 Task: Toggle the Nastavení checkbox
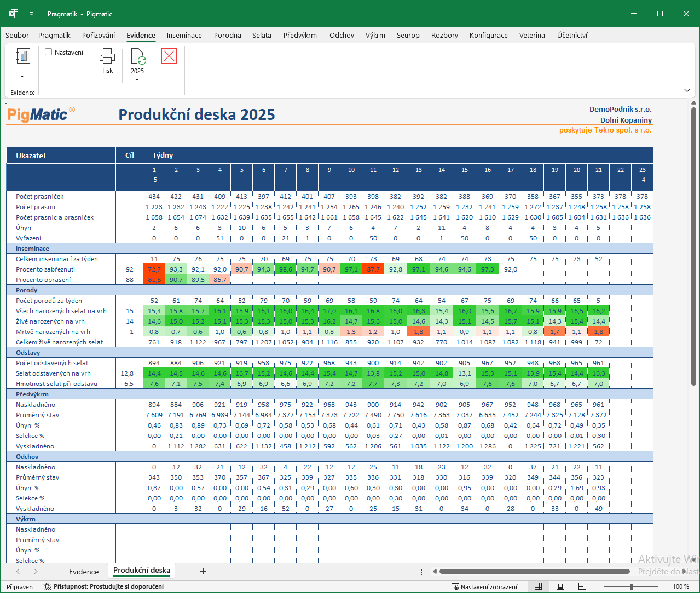click(x=49, y=52)
